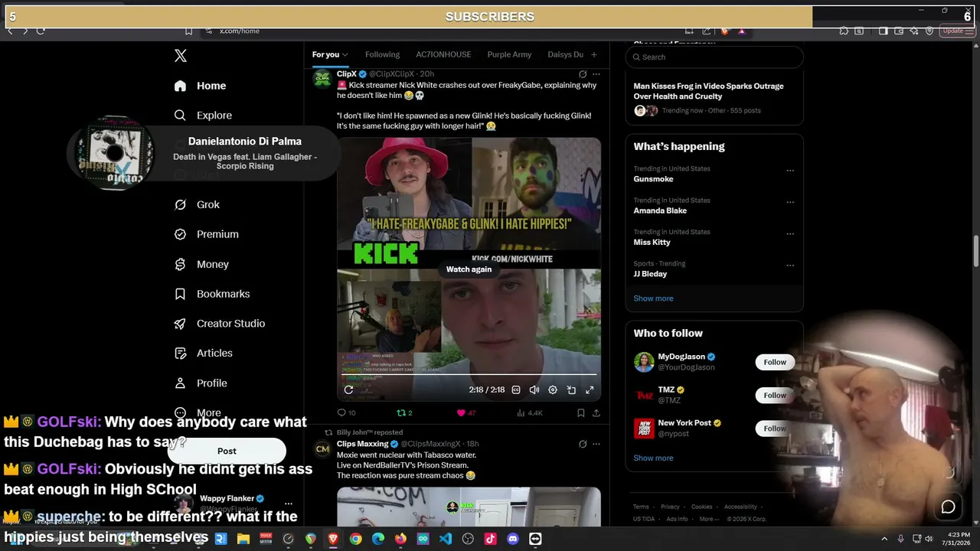Expand the For you tab dropdown chevron
980x551 pixels.
(x=345, y=55)
